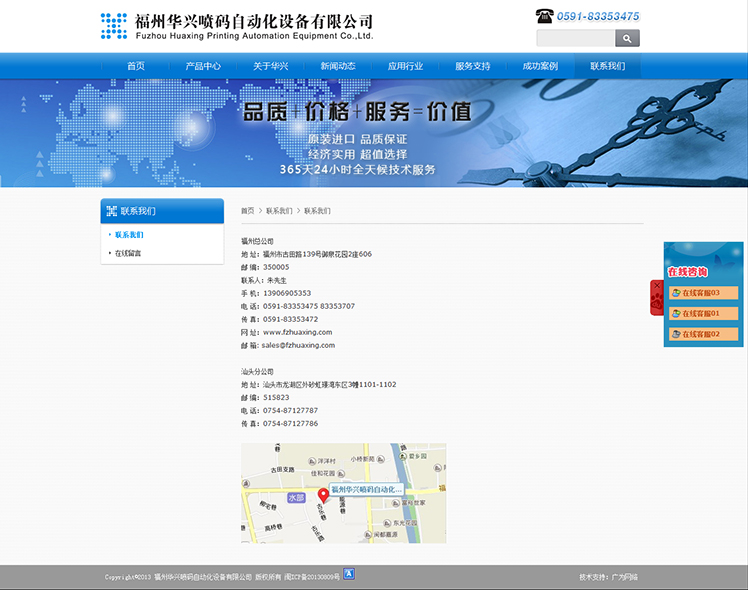Image resolution: width=748 pixels, height=590 pixels.
Task: Click the Huaxing dotted logo icon
Action: [x=114, y=26]
